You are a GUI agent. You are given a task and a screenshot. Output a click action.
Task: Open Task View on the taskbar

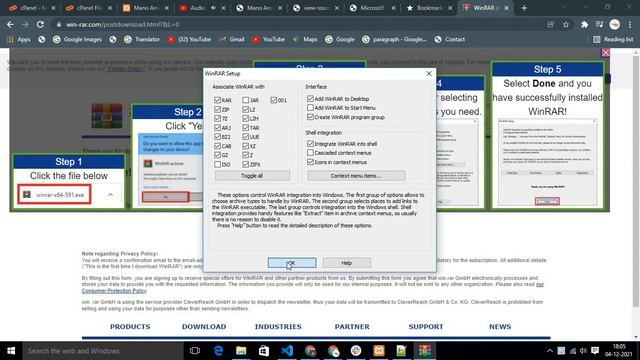pos(195,351)
